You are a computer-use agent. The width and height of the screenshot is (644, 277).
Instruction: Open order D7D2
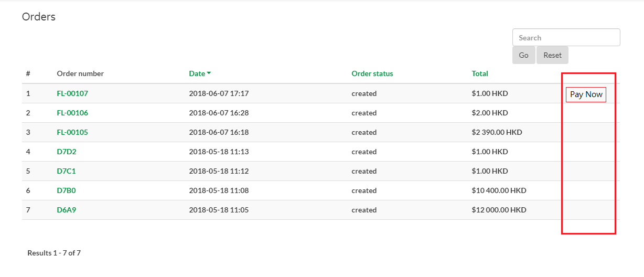pos(67,152)
